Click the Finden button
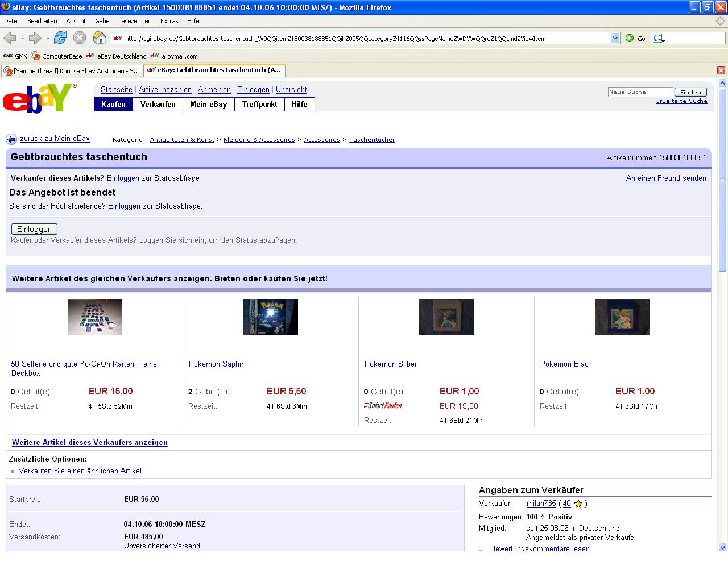The width and height of the screenshot is (728, 582). (x=690, y=92)
